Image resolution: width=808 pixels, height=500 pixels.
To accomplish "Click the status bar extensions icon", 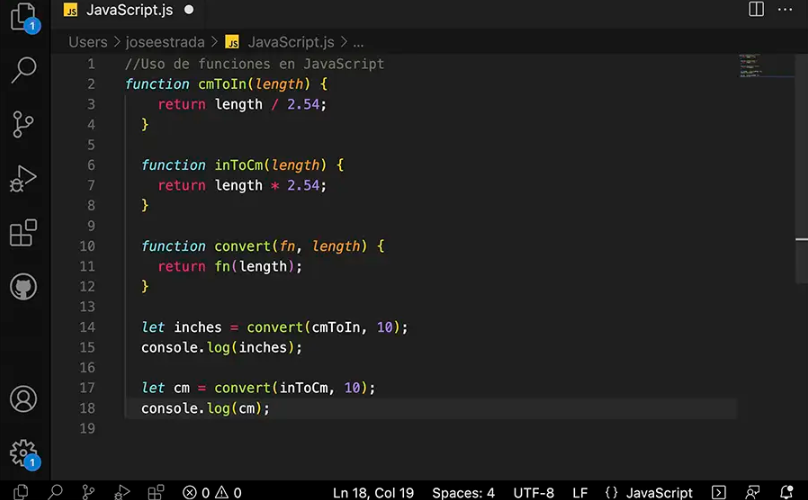I will pyautogui.click(x=156, y=492).
